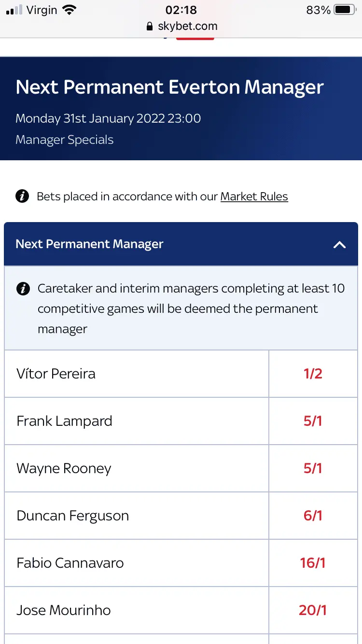This screenshot has height=644, width=362.
Task: Tap the info icon next to caretaker note
Action: [23, 289]
